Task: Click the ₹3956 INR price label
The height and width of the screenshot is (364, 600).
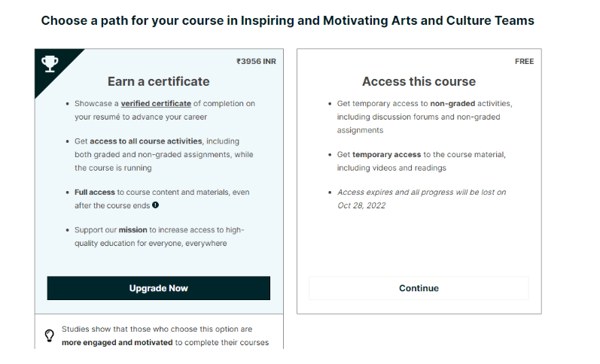Action: (256, 62)
